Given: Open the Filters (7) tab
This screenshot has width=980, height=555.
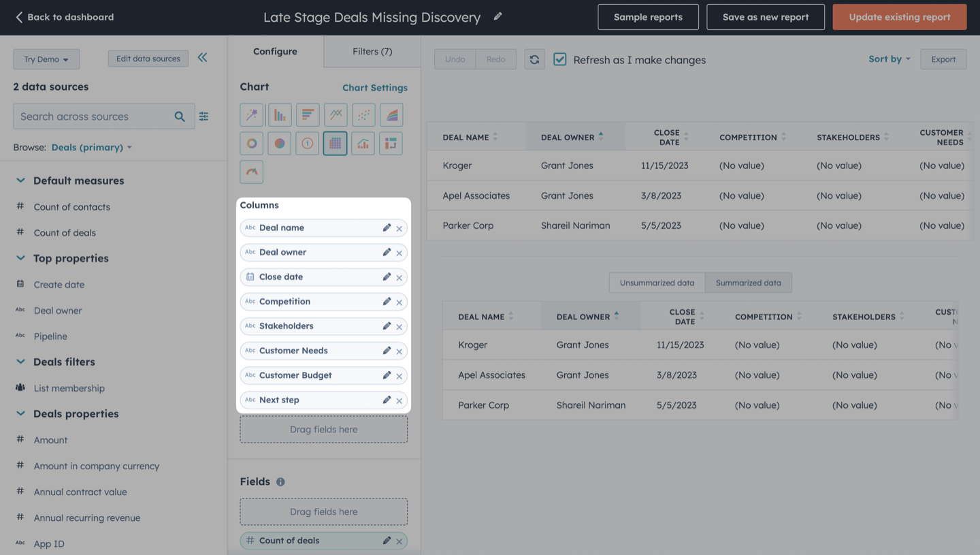Looking at the screenshot, I should 372,51.
